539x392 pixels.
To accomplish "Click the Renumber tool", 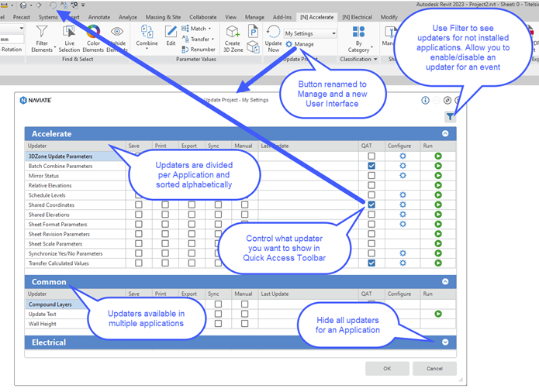I will pos(199,50).
